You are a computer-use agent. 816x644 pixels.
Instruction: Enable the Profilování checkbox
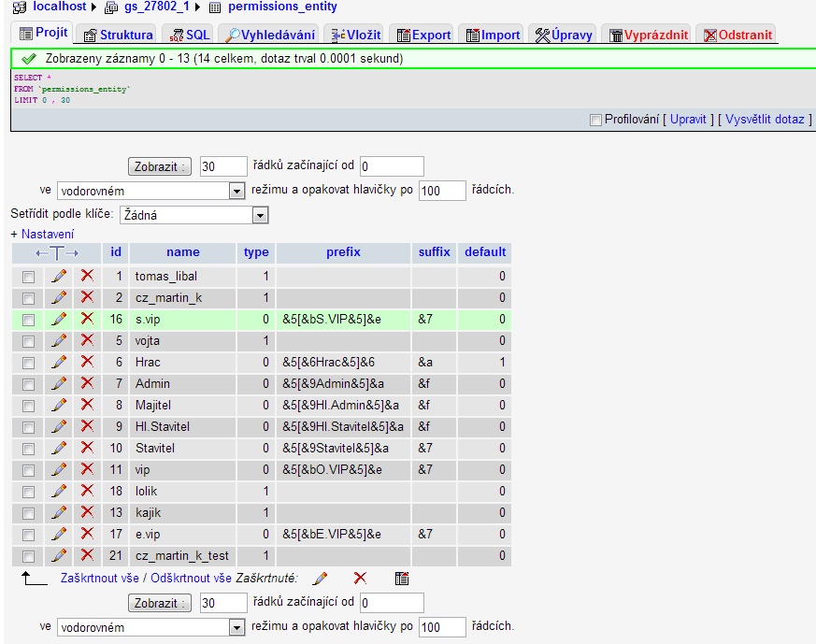pos(595,121)
